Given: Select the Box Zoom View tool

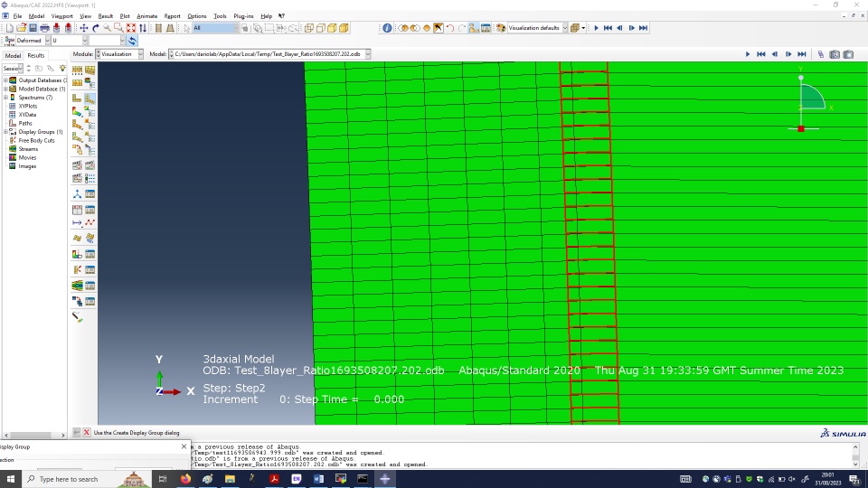Looking at the screenshot, I should point(118,28).
